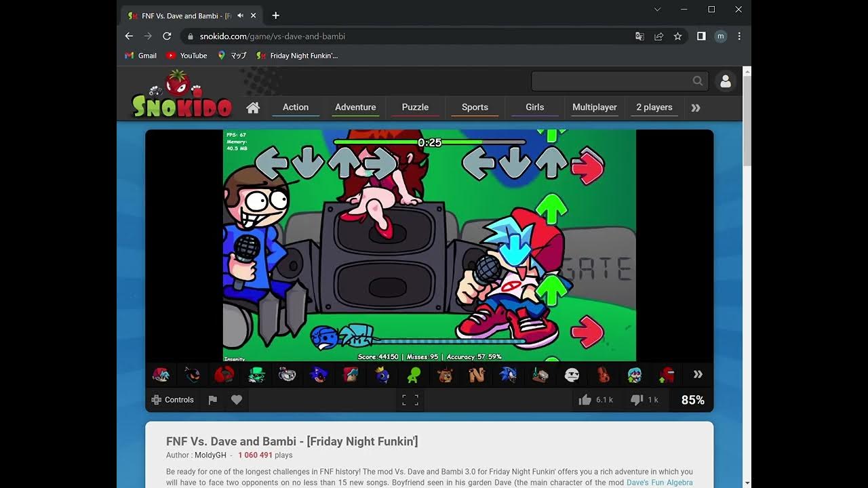Mute the tab audio speaker icon
The height and width of the screenshot is (488, 868).
[240, 16]
